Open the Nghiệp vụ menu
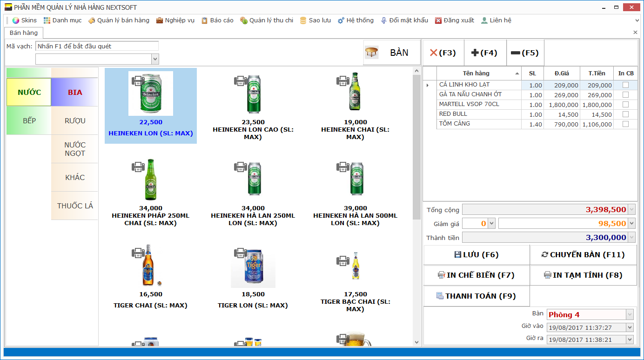Viewport: 644px width, 360px height. click(175, 20)
